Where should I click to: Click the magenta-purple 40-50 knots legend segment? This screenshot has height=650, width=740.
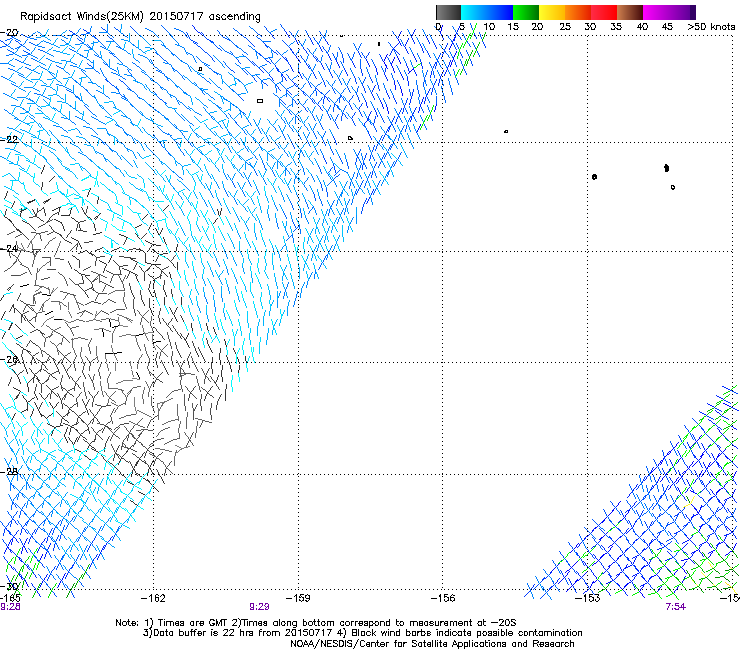click(x=669, y=12)
